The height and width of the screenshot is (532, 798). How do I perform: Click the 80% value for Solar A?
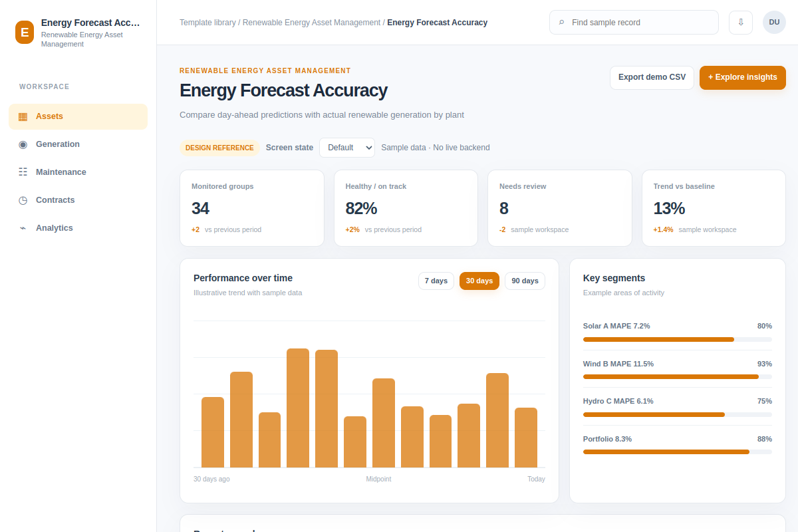(x=765, y=326)
